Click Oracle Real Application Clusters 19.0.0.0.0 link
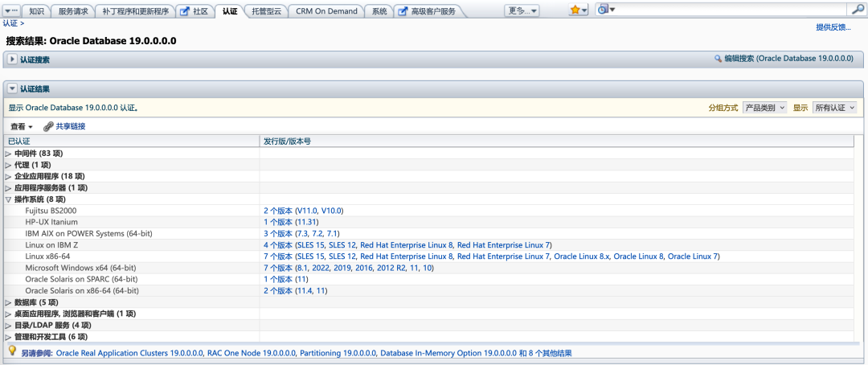Image resolution: width=868 pixels, height=365 pixels. click(129, 353)
